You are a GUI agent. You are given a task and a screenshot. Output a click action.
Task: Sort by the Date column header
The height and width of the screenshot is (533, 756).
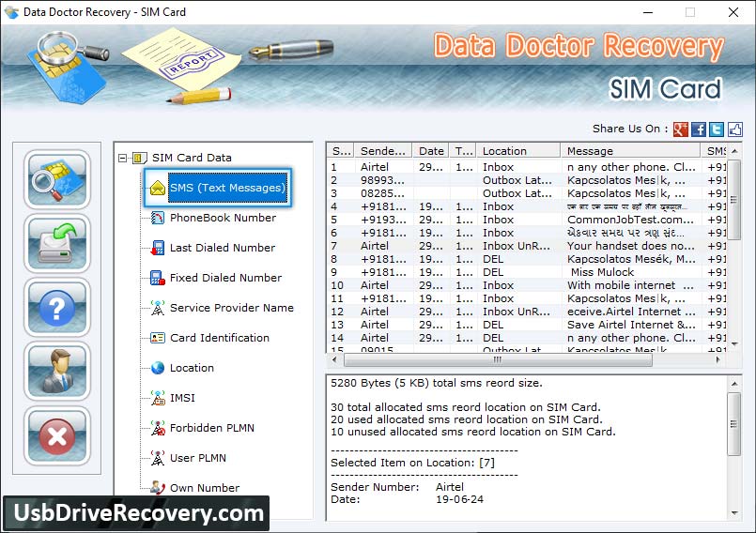pyautogui.click(x=430, y=151)
